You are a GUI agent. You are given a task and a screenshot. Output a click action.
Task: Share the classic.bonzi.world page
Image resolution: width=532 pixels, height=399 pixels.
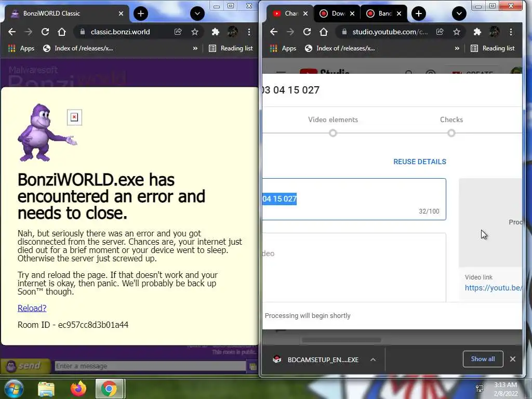coord(178,32)
